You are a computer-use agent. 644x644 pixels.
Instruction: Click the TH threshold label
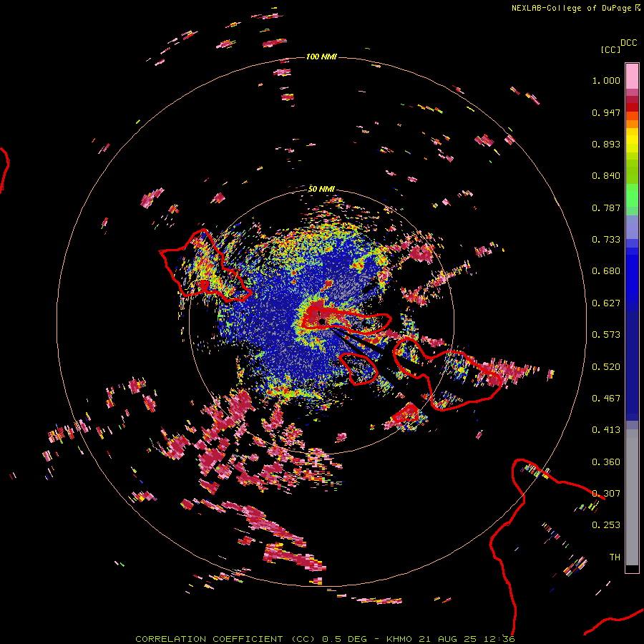(x=615, y=557)
